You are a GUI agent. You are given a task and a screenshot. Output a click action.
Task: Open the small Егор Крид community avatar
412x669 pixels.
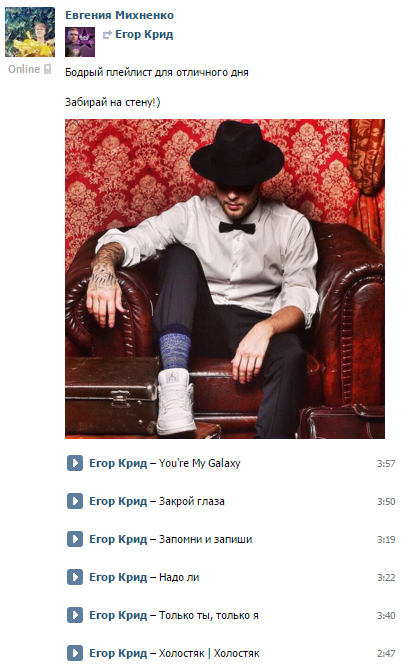[x=80, y=42]
